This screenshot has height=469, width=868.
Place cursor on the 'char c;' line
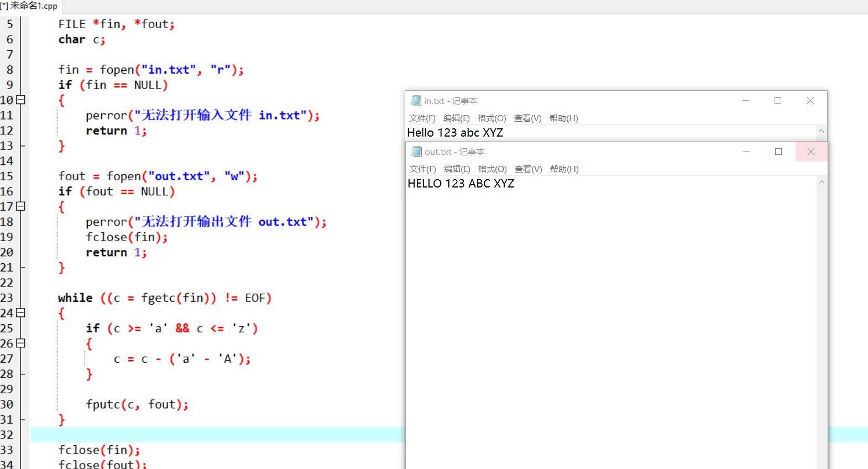coord(82,40)
